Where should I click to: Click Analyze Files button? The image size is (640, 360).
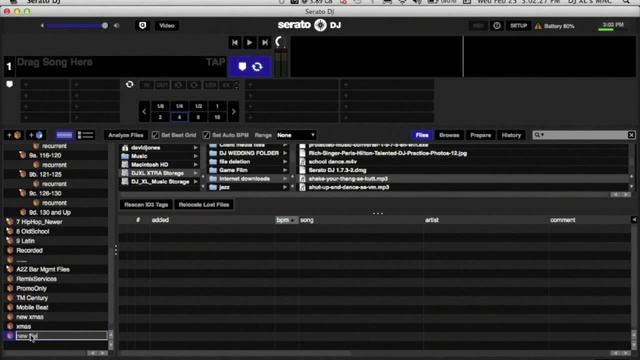(126, 135)
